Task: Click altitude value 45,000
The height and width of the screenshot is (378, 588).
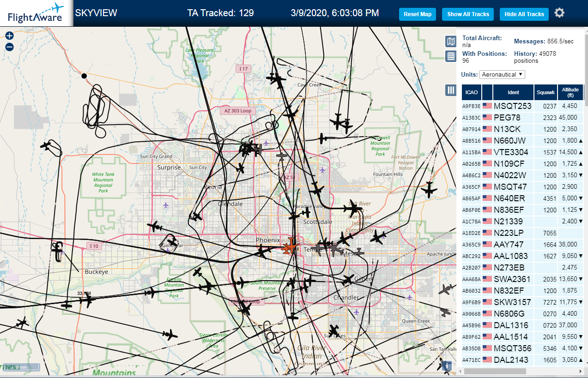Action: tap(569, 118)
